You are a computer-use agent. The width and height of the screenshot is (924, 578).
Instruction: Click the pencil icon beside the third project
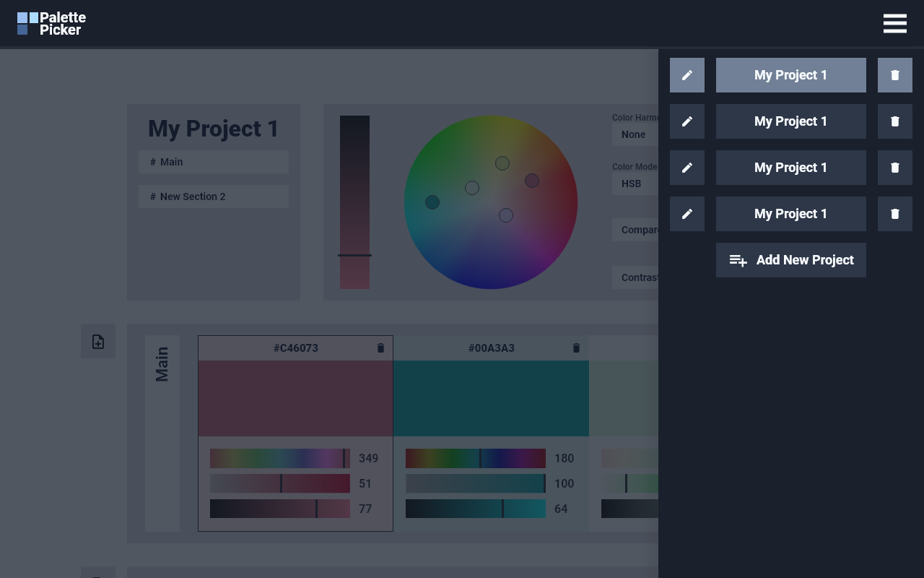(x=687, y=167)
